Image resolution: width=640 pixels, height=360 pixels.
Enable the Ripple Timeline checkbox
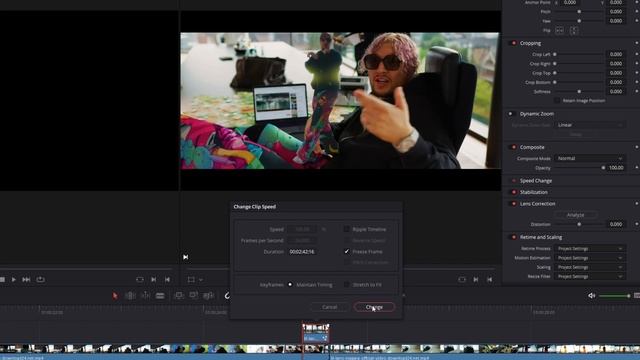point(347,229)
